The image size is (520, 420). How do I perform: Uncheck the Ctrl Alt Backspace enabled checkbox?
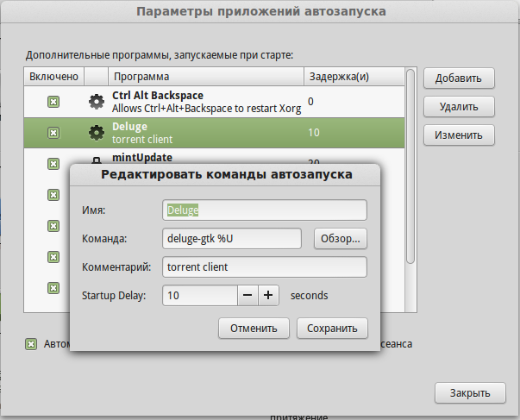pos(53,102)
